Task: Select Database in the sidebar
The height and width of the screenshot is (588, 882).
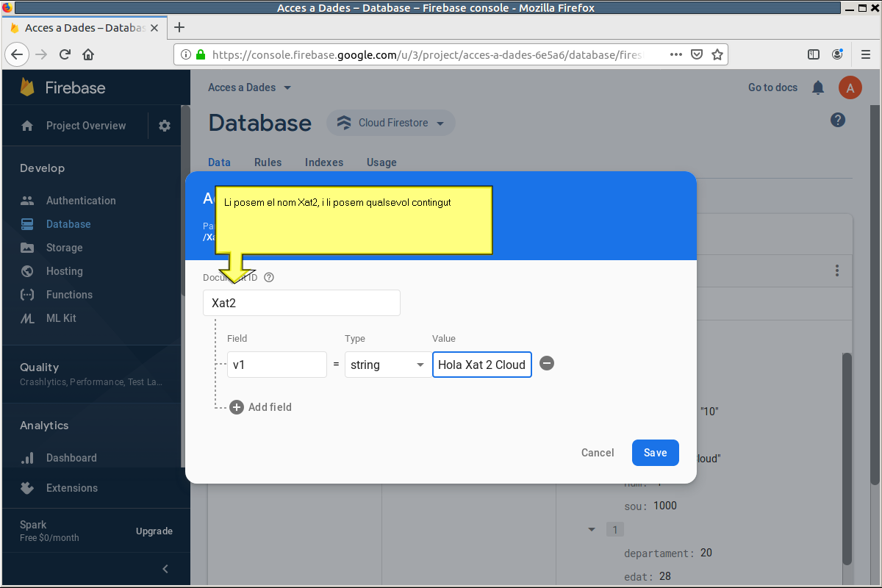Action: (68, 224)
